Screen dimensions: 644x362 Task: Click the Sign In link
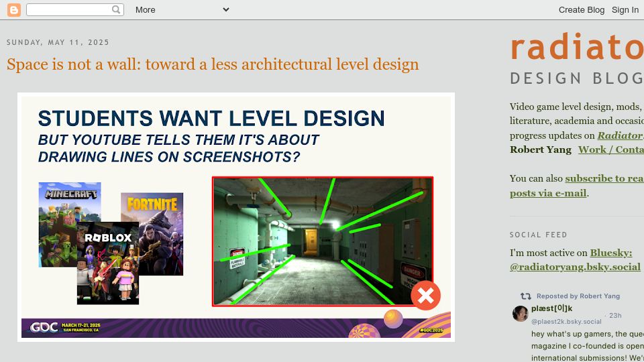pyautogui.click(x=625, y=10)
